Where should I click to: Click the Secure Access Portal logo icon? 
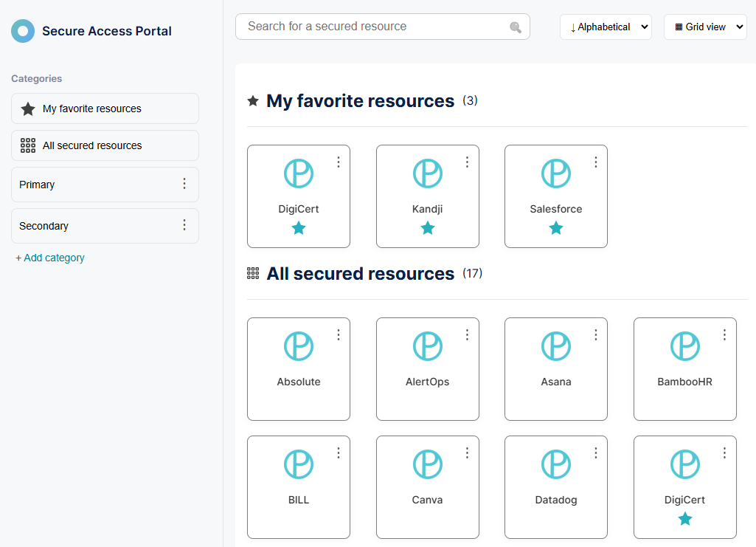tap(23, 31)
